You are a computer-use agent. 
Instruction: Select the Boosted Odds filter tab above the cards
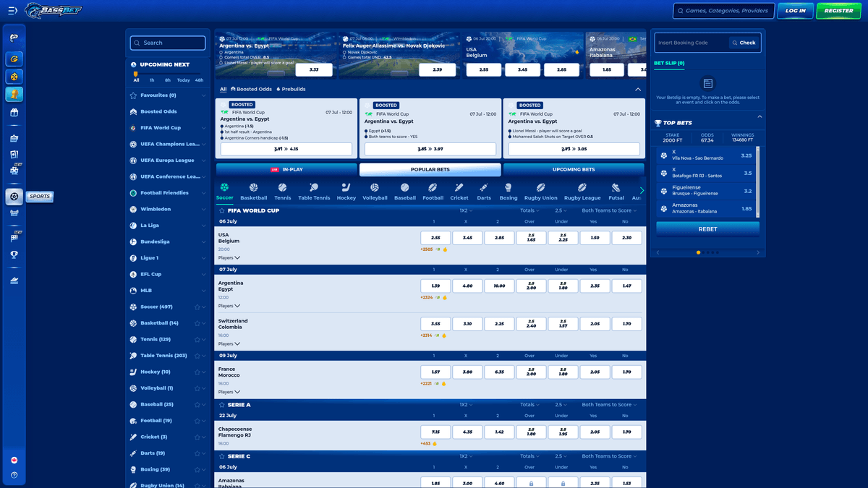[251, 89]
